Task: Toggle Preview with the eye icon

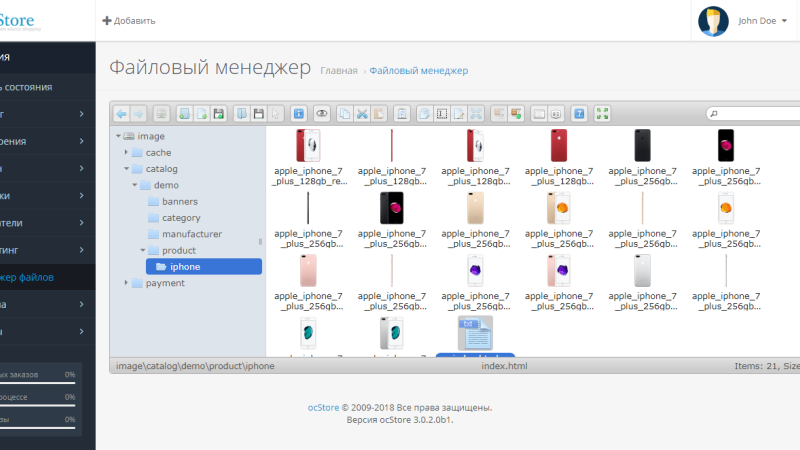Action: (x=322, y=114)
